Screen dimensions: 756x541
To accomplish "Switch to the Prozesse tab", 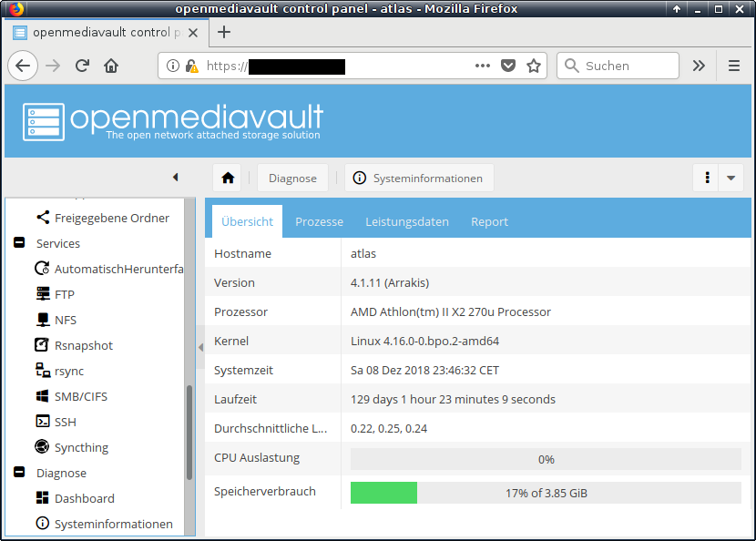I will coord(319,221).
